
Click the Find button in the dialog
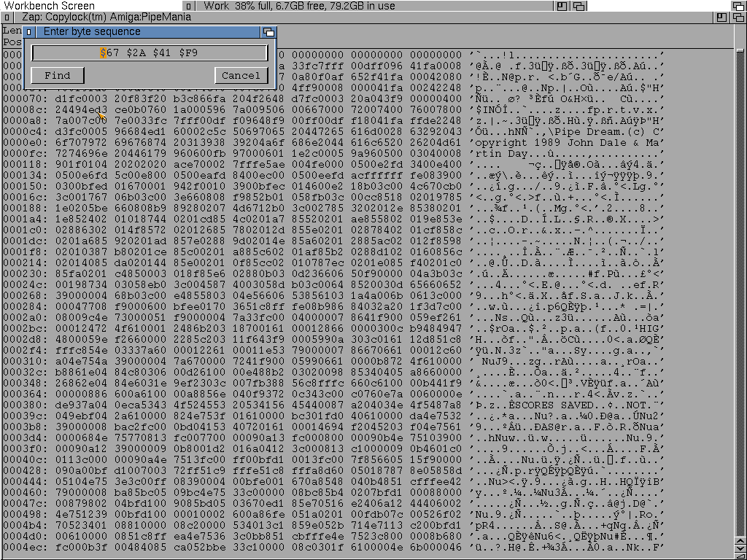[58, 75]
